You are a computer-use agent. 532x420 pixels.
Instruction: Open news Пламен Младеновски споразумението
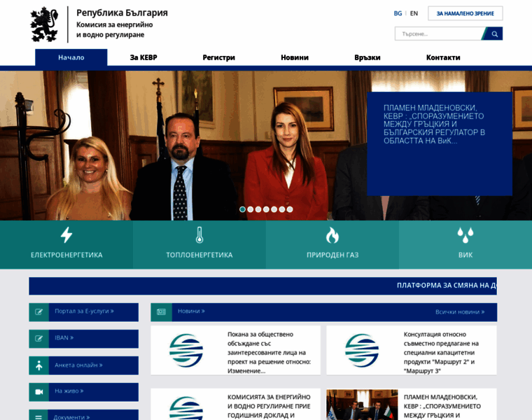[x=442, y=406]
